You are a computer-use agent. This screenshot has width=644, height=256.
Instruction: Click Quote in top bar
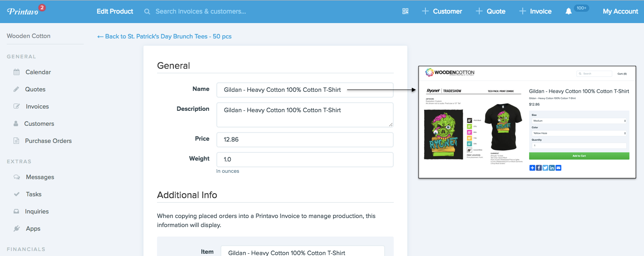pyautogui.click(x=496, y=11)
